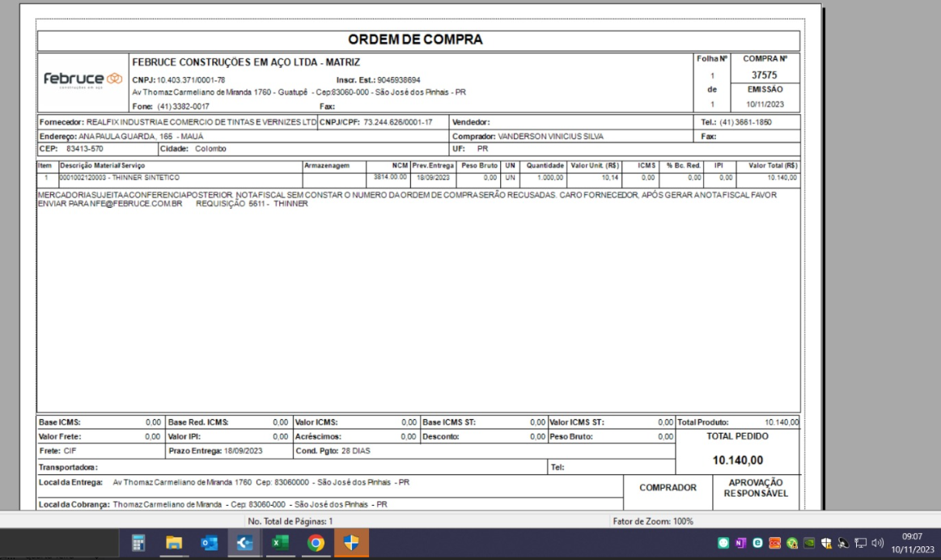The width and height of the screenshot is (941, 560).
Task: Open the ESET antivirus tray icon
Action: 758,544
